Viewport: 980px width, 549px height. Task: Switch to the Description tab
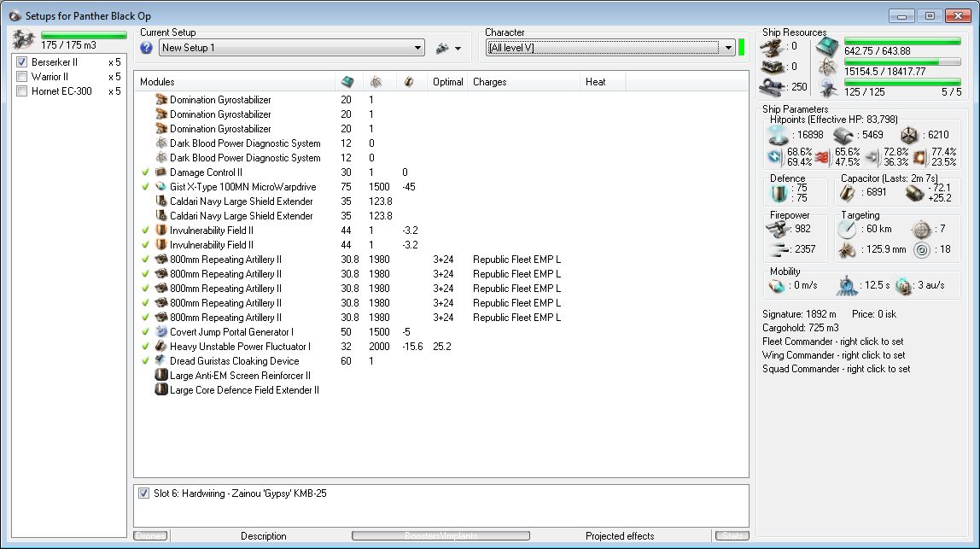[x=263, y=536]
